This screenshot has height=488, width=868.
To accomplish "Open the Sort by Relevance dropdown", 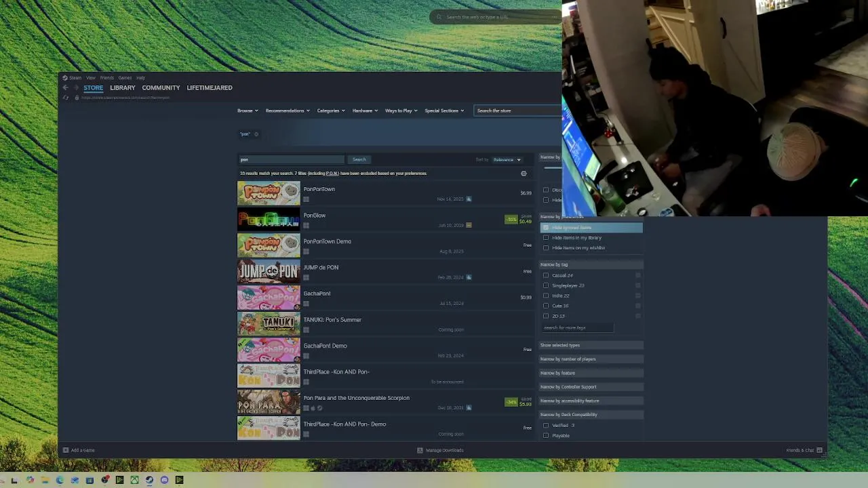I will pos(507,160).
